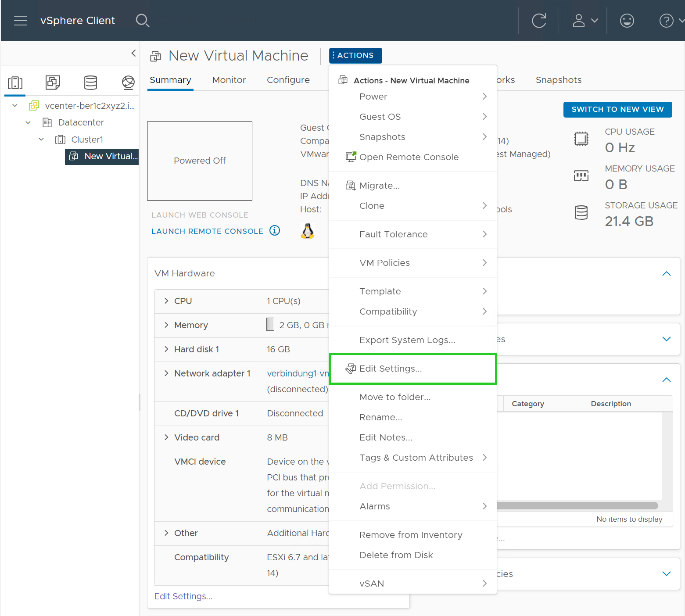
Task: Choose Remove from Inventory
Action: click(x=413, y=535)
